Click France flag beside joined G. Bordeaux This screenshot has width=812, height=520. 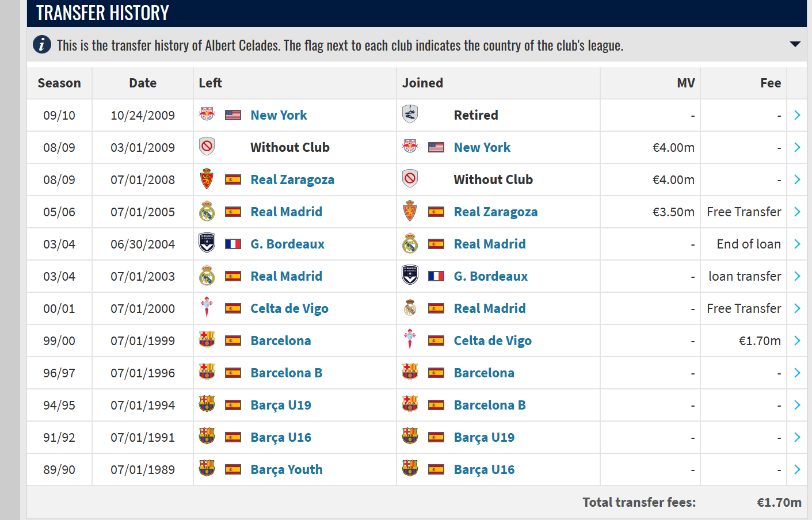pos(436,276)
